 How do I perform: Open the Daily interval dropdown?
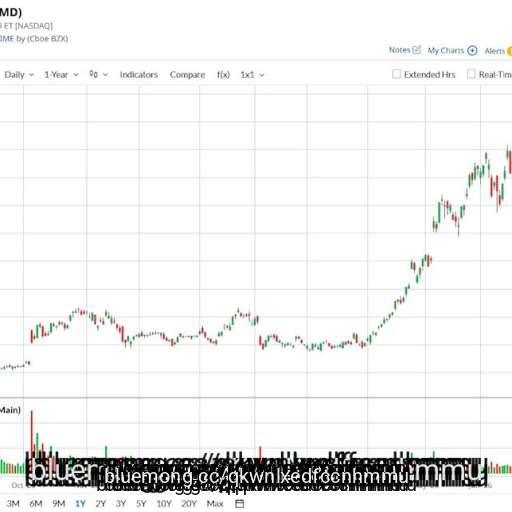(19, 75)
